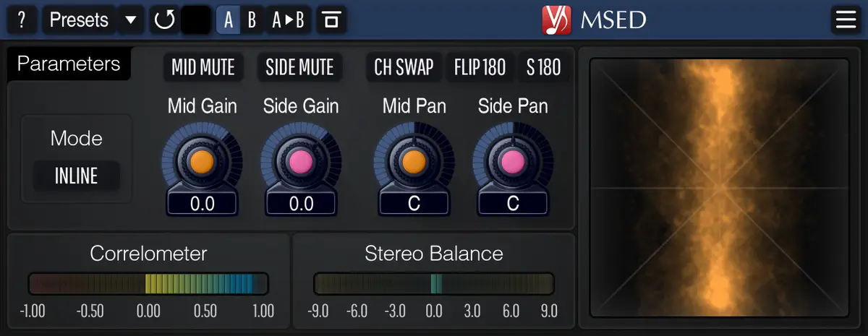Click the -1.00 Correlometer scale value
Viewport: 868px width, 336px height.
tap(33, 311)
